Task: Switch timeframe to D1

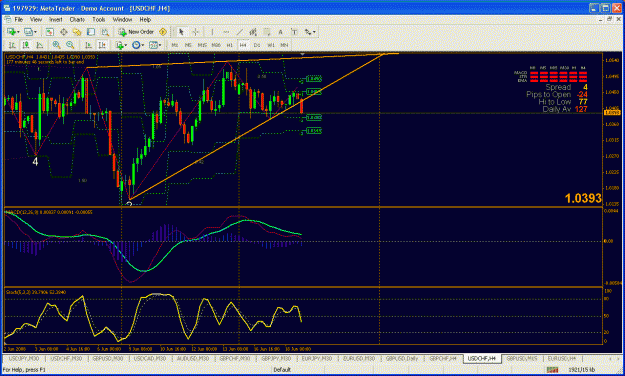Action: click(x=257, y=45)
